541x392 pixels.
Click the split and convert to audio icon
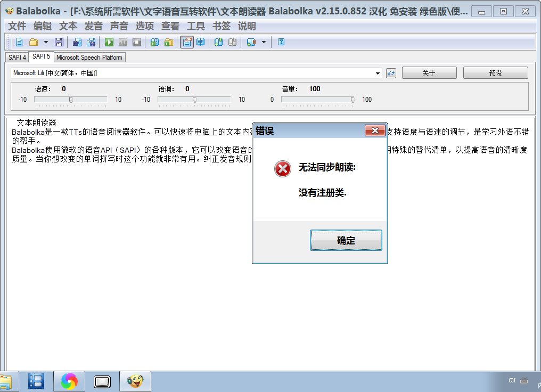91,42
